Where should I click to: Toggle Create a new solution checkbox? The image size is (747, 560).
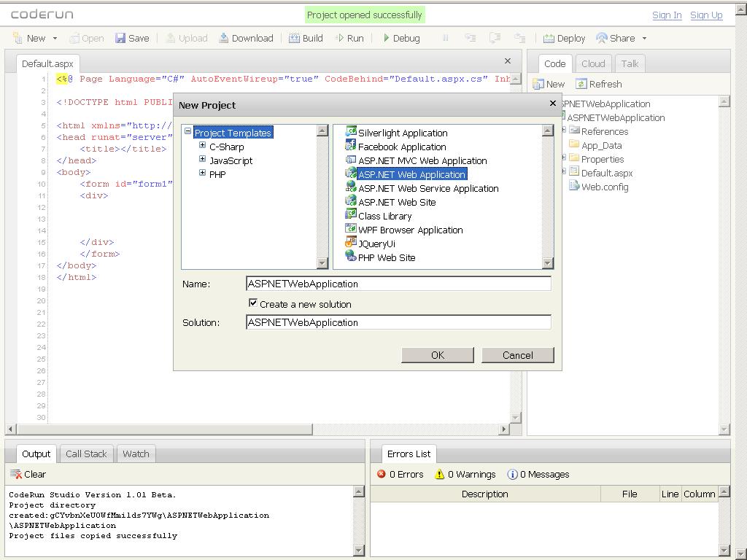coord(253,303)
